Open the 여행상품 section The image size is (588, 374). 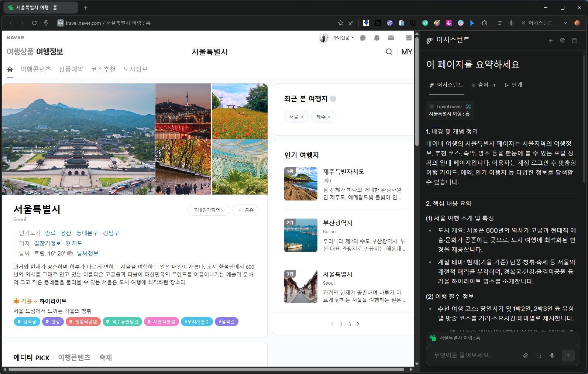pos(20,52)
